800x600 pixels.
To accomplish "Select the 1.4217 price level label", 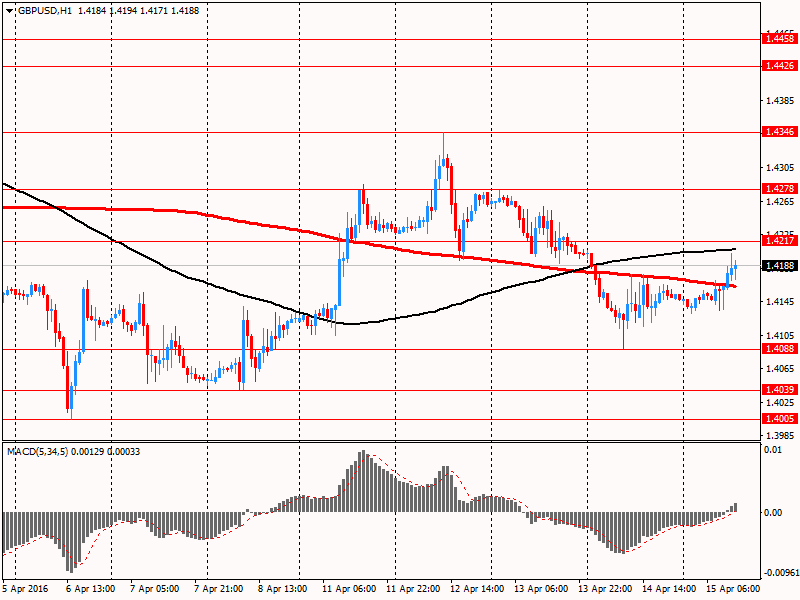I will pyautogui.click(x=780, y=241).
